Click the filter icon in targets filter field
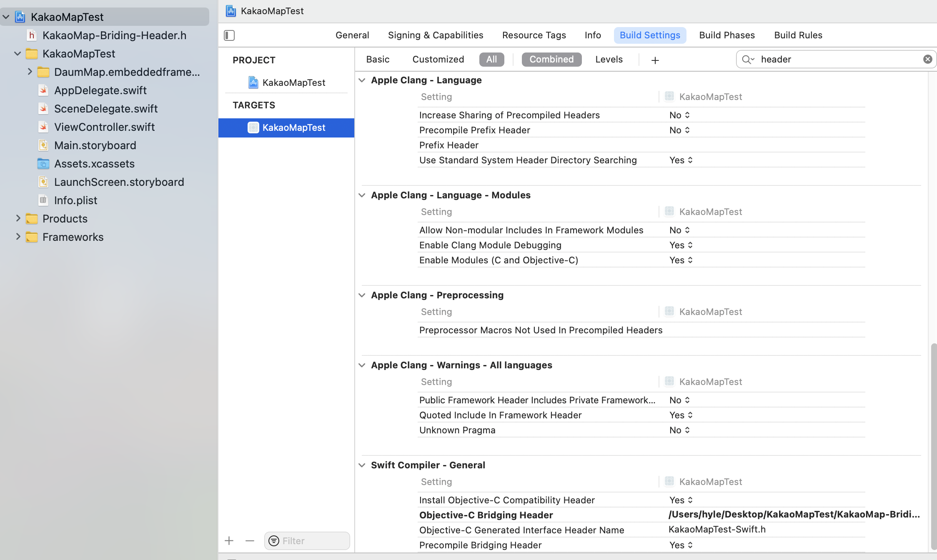The height and width of the screenshot is (560, 937). coord(274,541)
